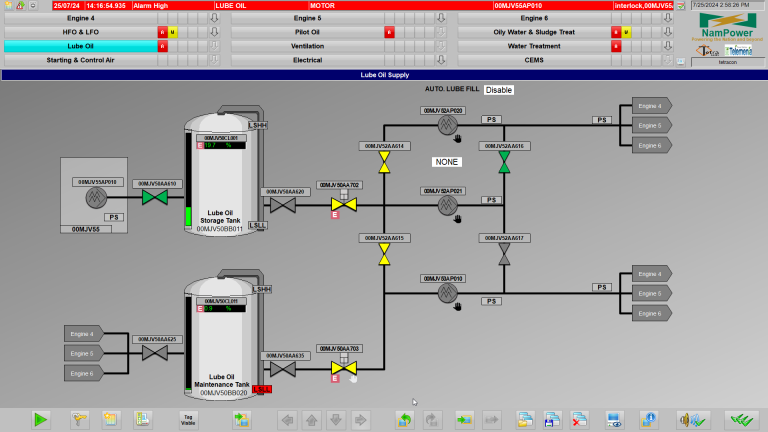Click the green double-checkmark acknowledge icon
768x432 pixels.
(741, 419)
